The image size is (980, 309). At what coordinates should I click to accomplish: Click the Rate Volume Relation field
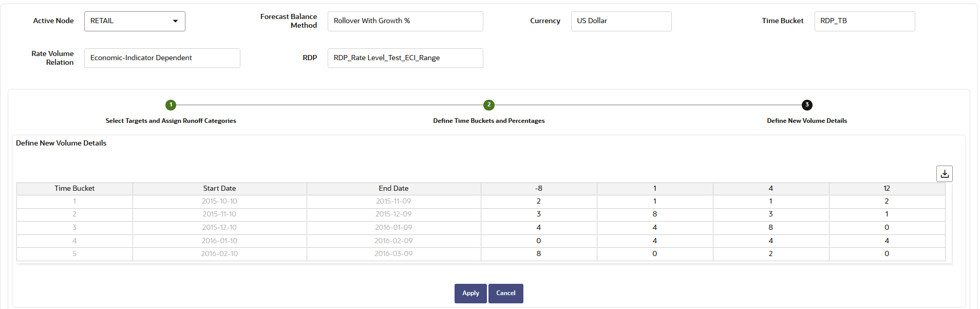click(x=162, y=58)
